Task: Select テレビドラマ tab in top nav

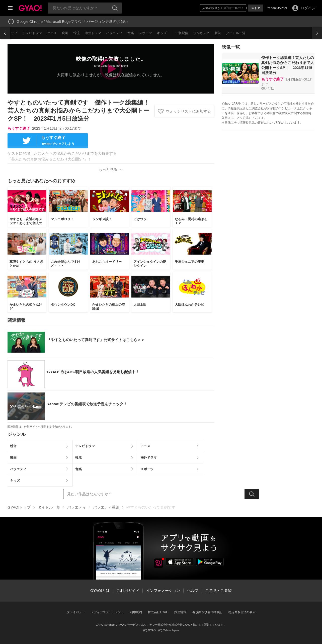Action: (32, 33)
